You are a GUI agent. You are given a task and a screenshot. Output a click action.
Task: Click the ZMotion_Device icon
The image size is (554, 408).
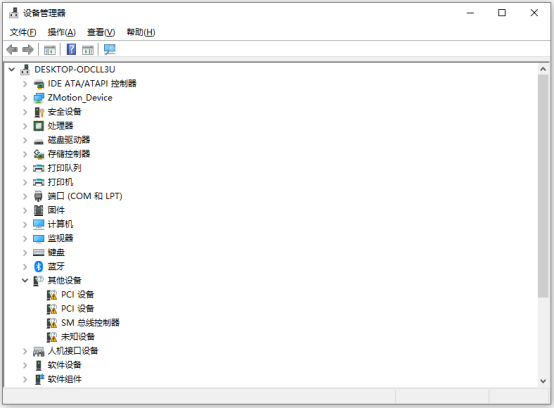(x=39, y=98)
